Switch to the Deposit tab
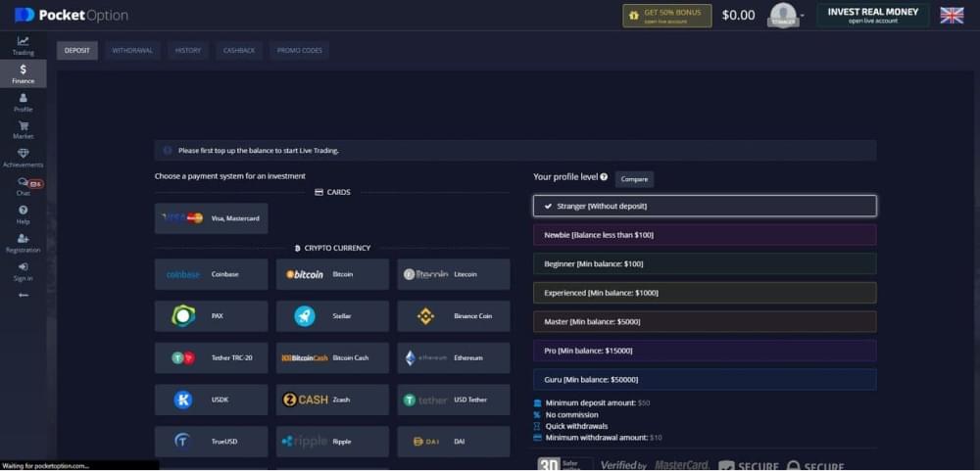 [76, 51]
